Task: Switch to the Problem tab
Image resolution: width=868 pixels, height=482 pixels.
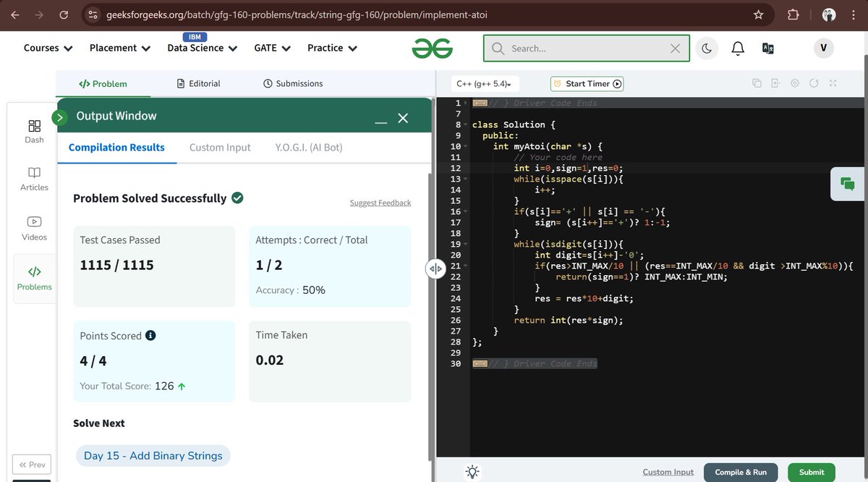Action: click(103, 84)
